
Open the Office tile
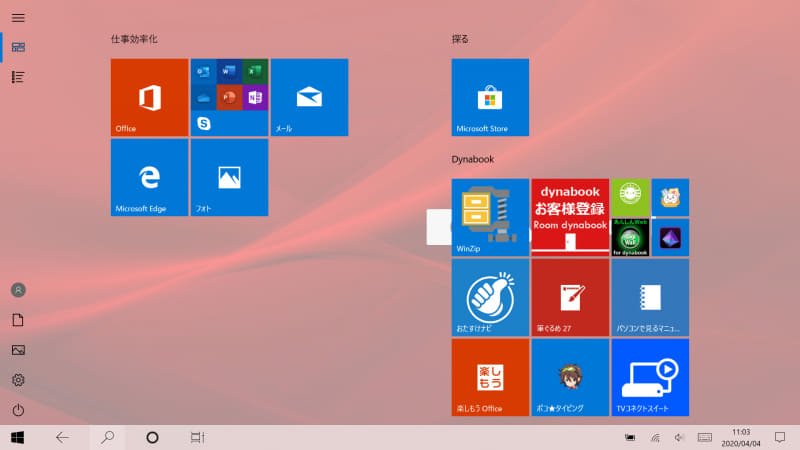point(149,97)
